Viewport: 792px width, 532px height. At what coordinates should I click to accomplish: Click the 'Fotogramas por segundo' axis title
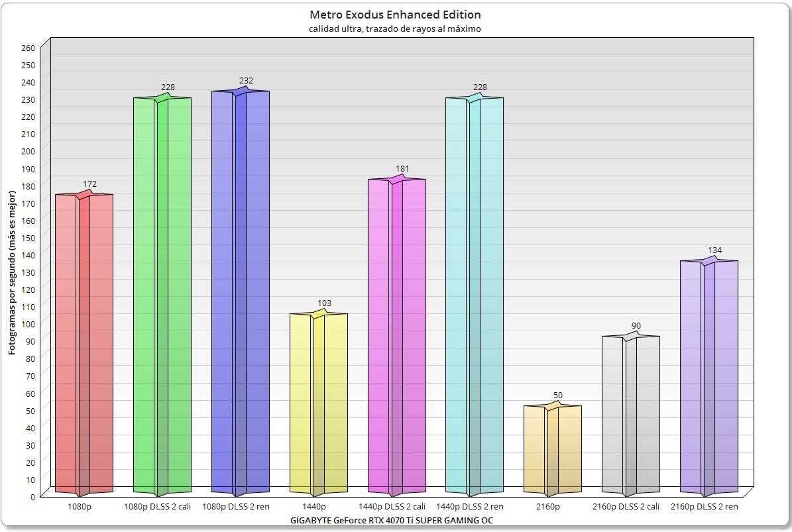tap(12, 272)
